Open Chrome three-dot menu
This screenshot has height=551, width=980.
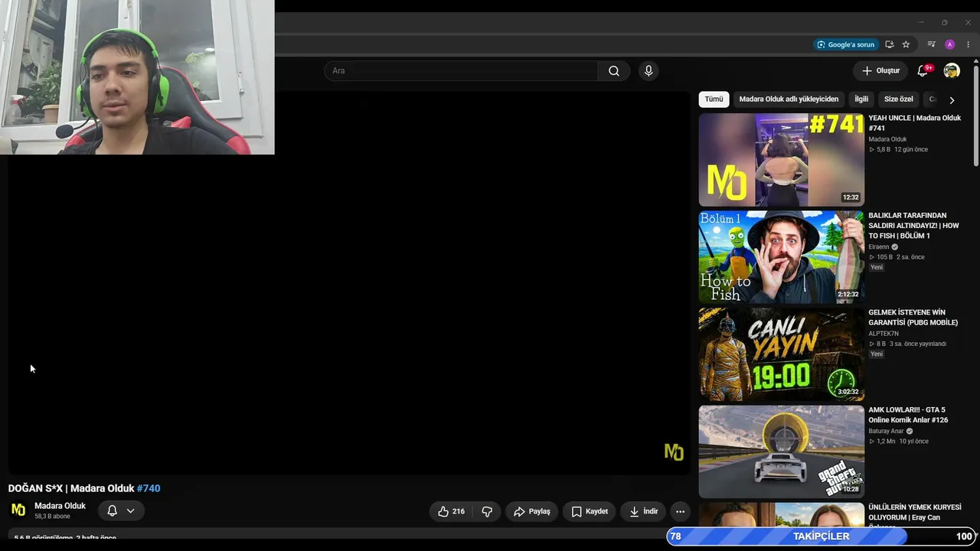tap(968, 44)
